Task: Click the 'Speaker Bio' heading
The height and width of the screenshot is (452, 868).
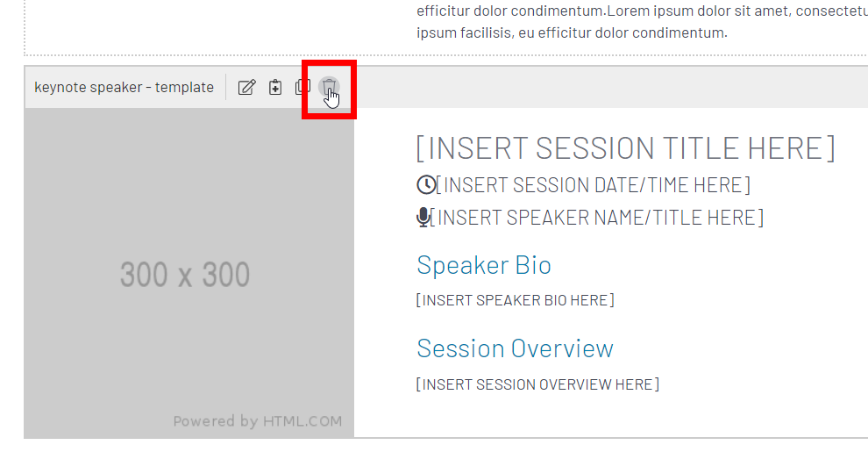Action: click(x=484, y=265)
